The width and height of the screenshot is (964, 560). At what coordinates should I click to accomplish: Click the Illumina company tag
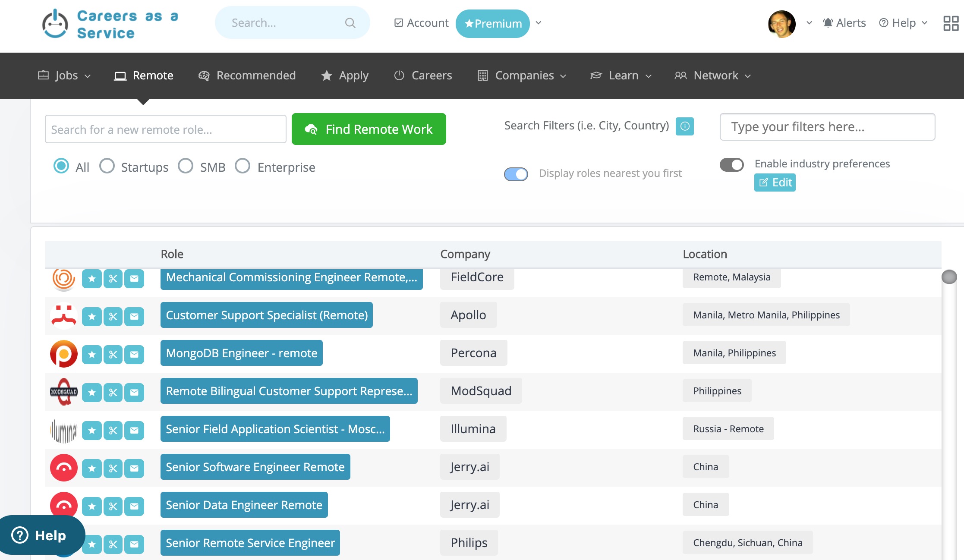(x=473, y=429)
